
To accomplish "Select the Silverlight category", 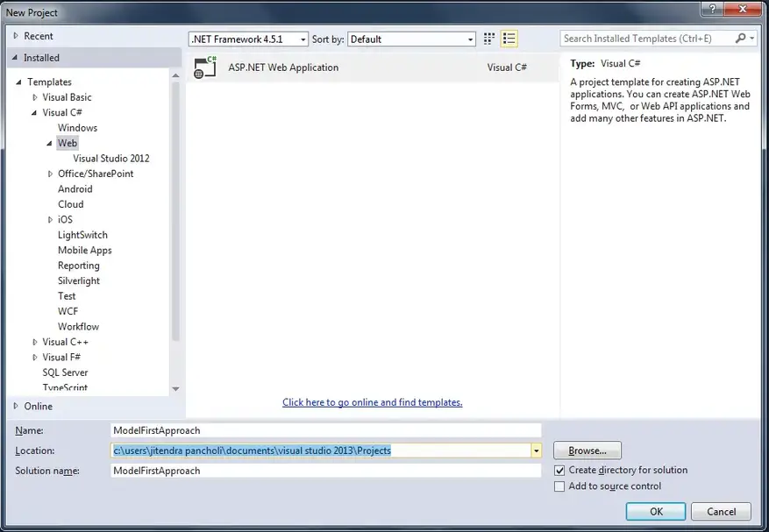I will click(x=78, y=281).
